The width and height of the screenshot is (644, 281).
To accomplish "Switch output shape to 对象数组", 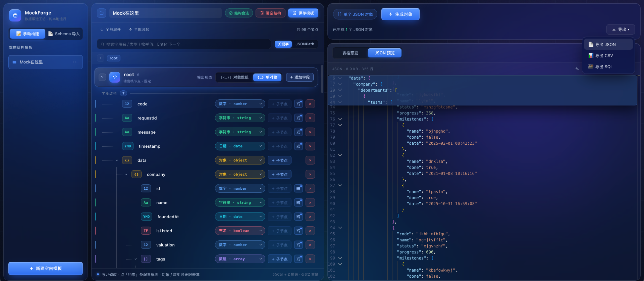I will click(x=235, y=78).
